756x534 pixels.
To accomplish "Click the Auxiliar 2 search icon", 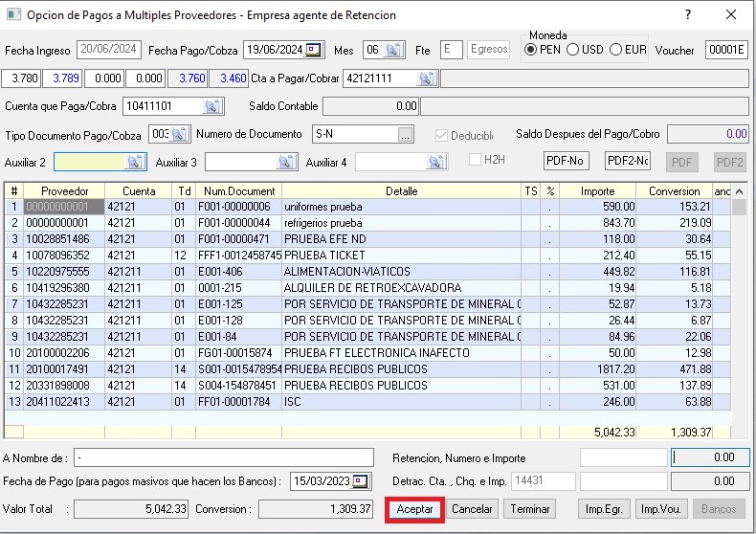I will [x=135, y=163].
